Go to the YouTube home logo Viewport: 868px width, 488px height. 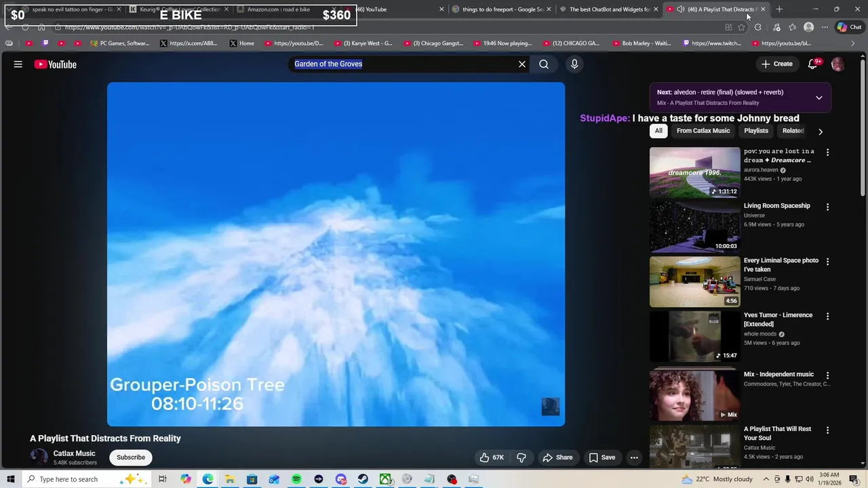pyautogui.click(x=56, y=64)
